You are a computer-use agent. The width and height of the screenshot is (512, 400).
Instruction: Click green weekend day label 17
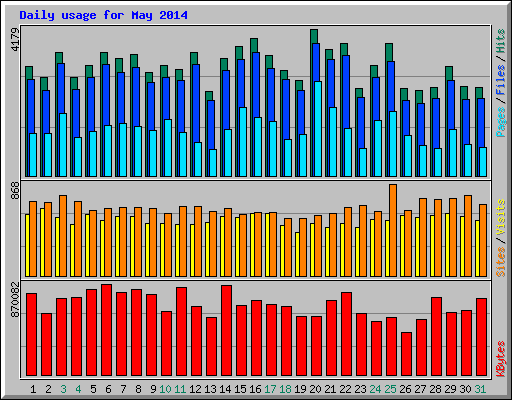270,389
